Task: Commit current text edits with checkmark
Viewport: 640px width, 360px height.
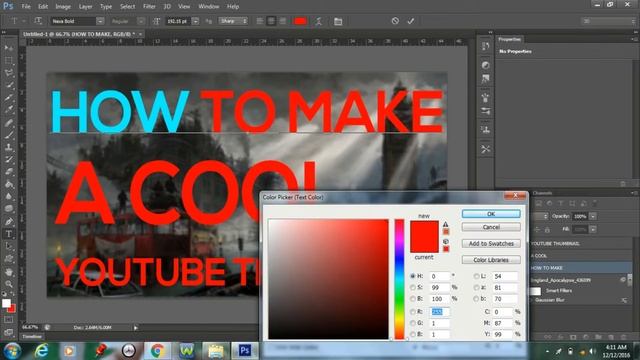Action: pyautogui.click(x=411, y=21)
